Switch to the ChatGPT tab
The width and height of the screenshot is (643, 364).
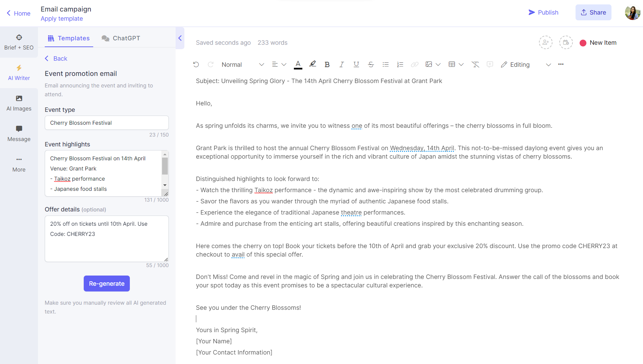pos(121,38)
